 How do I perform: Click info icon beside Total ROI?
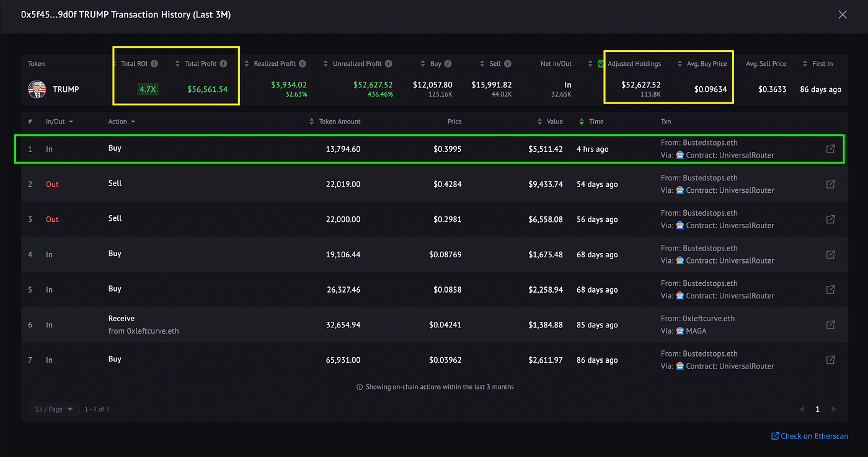(154, 64)
